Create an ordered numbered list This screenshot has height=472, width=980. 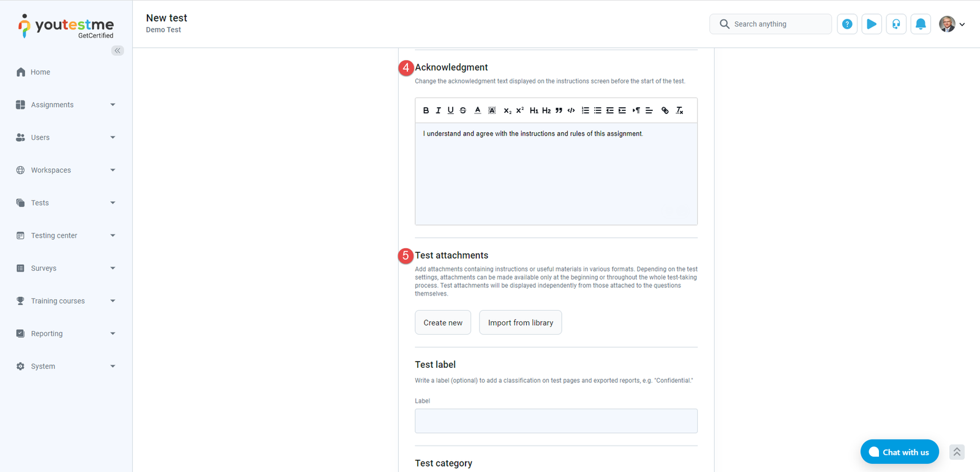[586, 110]
